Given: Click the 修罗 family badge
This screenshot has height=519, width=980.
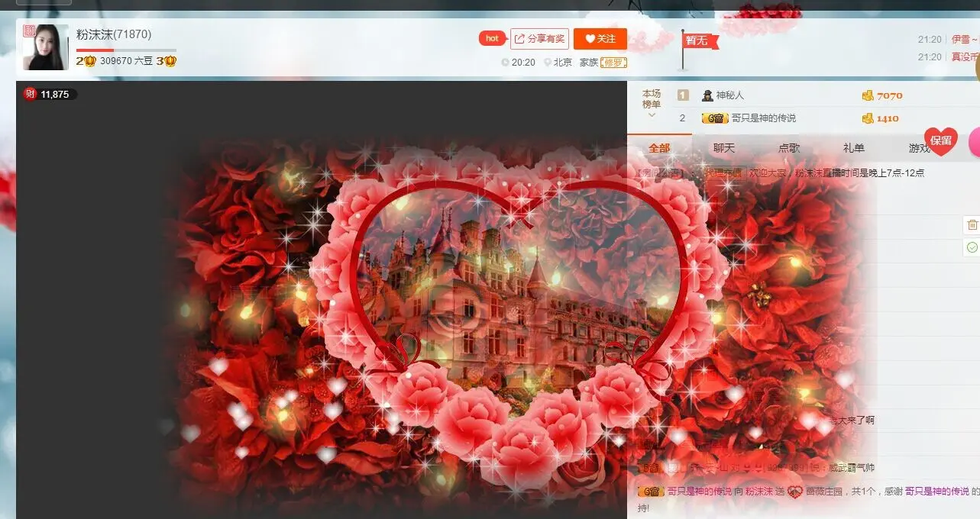Looking at the screenshot, I should pyautogui.click(x=613, y=63).
